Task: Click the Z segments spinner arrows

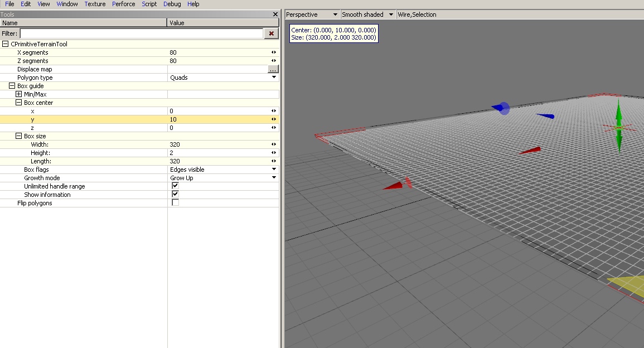Action: 274,60
